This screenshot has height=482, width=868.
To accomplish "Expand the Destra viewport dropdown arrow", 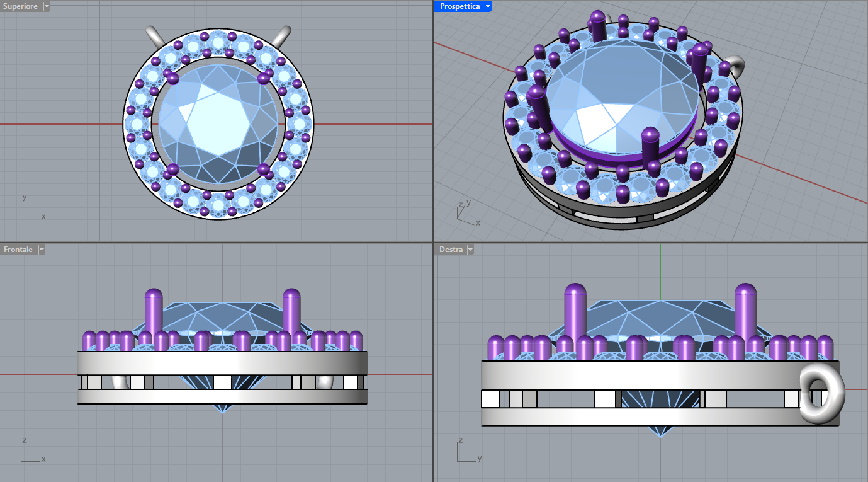I will pos(470,250).
